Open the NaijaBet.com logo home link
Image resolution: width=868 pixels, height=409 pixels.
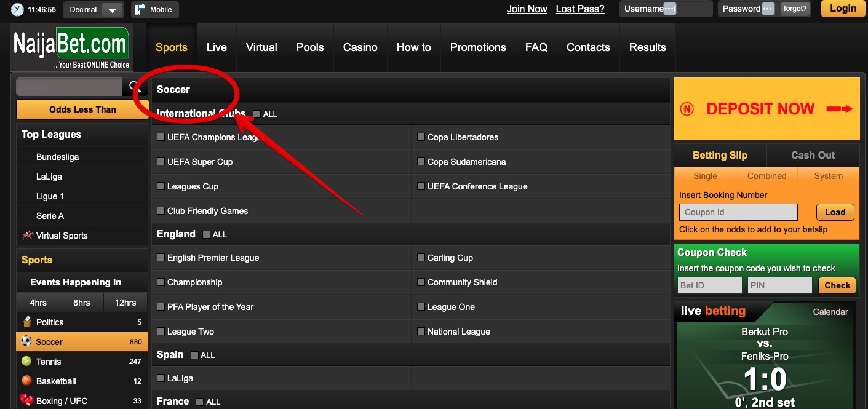pyautogui.click(x=71, y=48)
